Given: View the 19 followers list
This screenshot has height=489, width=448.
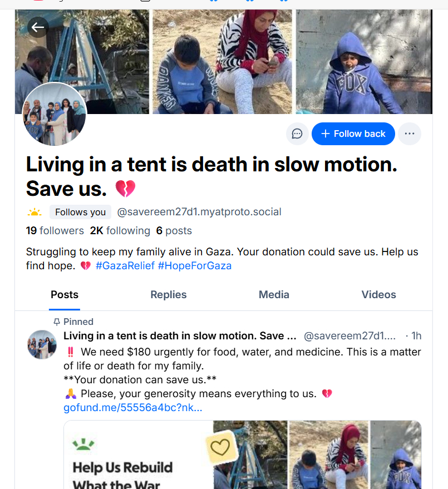Looking at the screenshot, I should (x=55, y=231).
